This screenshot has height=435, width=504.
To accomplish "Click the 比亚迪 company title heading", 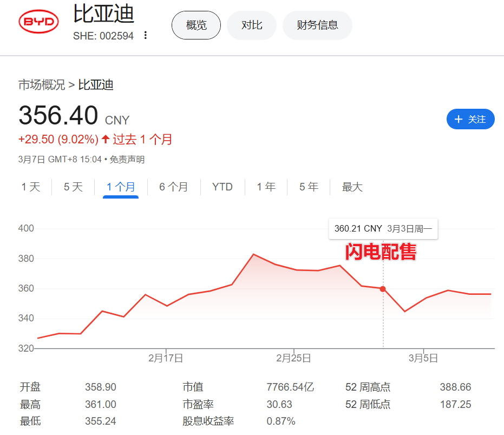I will coord(103,14).
